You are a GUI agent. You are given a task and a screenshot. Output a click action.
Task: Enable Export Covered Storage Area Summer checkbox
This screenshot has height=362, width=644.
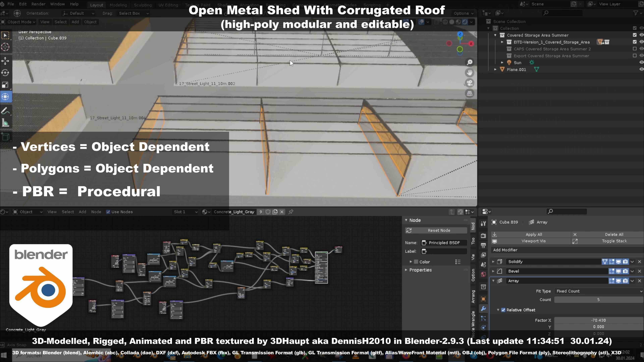tap(634, 56)
